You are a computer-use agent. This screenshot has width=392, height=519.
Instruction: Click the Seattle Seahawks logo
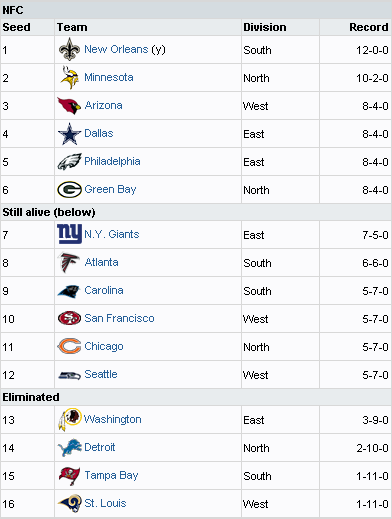point(69,376)
